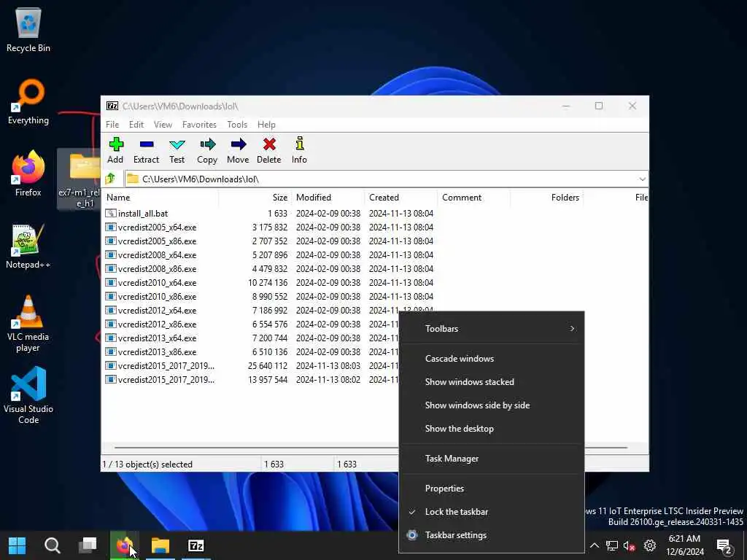Open VLC media player desktop shortcut
The height and width of the screenshot is (560, 747).
coord(28,324)
